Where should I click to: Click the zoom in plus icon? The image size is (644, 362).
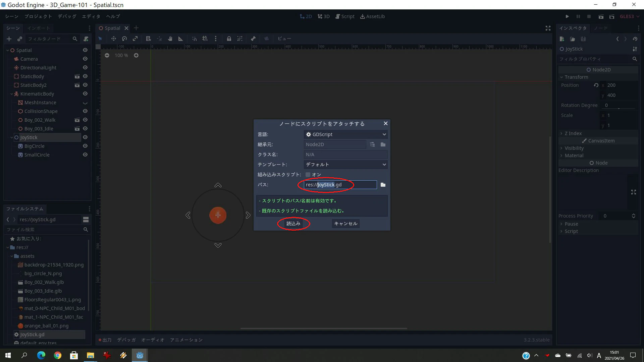tap(136, 55)
